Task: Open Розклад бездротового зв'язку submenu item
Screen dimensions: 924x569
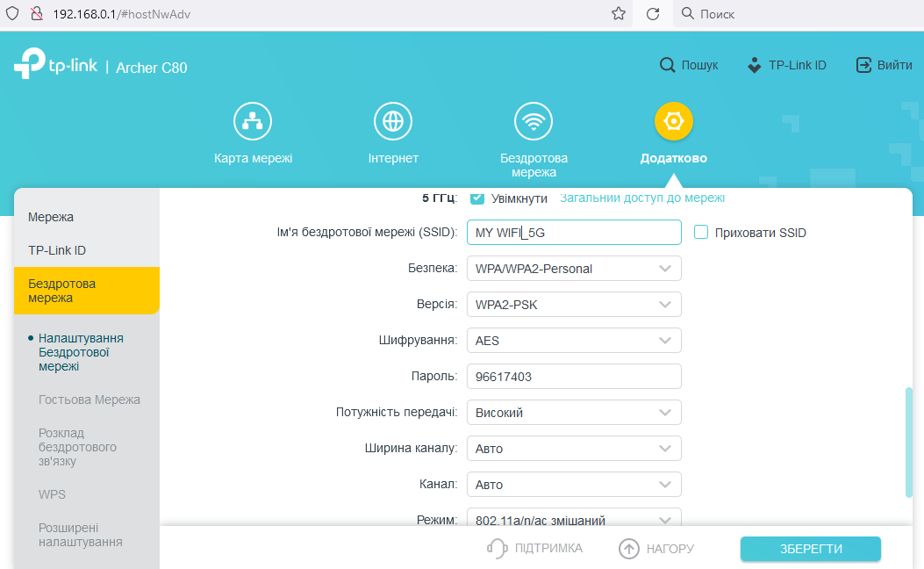Action: tap(77, 447)
